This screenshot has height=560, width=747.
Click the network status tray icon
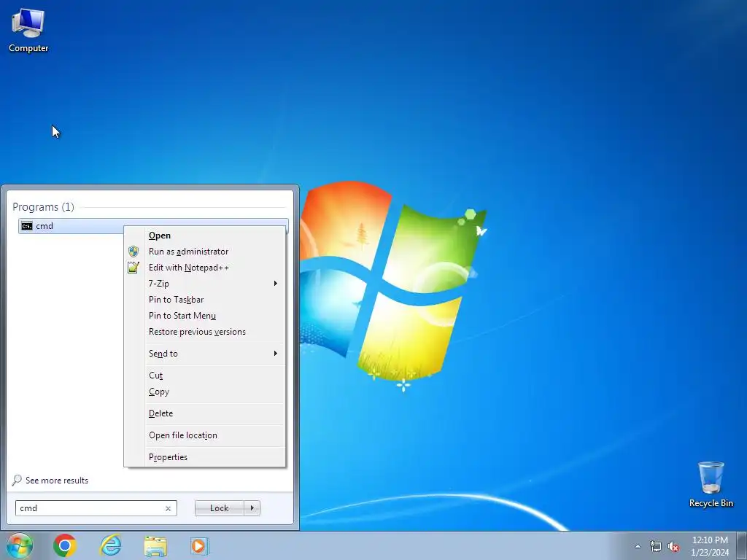(x=656, y=546)
